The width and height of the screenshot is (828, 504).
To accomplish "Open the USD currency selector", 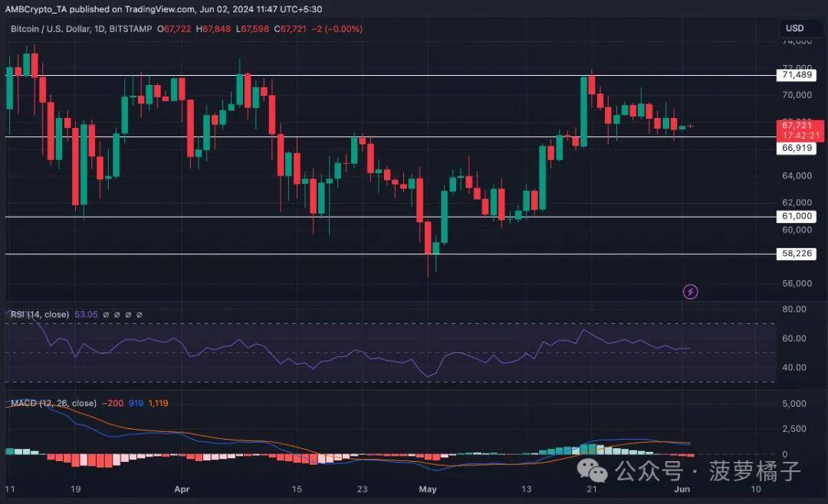I will coord(794,28).
